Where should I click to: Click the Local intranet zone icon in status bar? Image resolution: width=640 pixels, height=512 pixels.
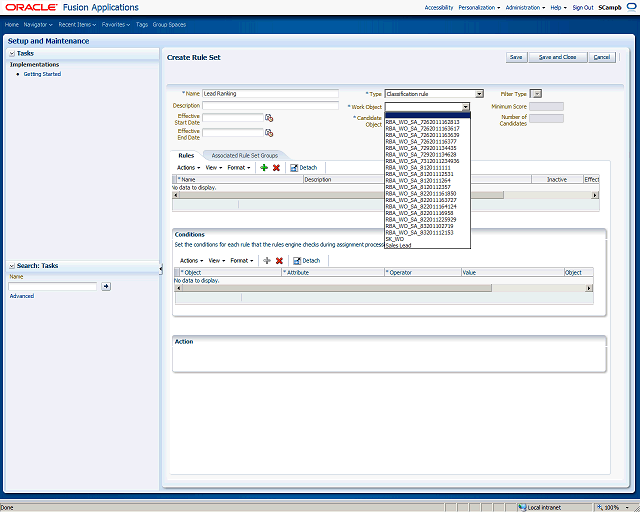(522, 507)
